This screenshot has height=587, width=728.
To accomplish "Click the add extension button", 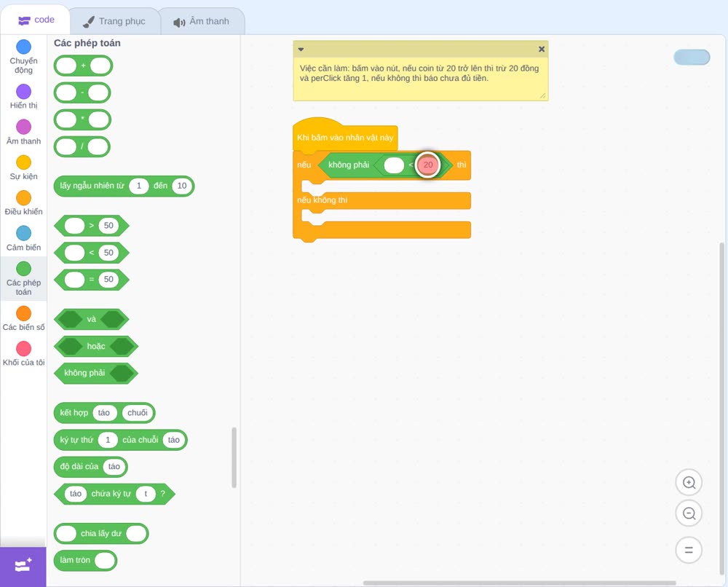I will coord(23,566).
